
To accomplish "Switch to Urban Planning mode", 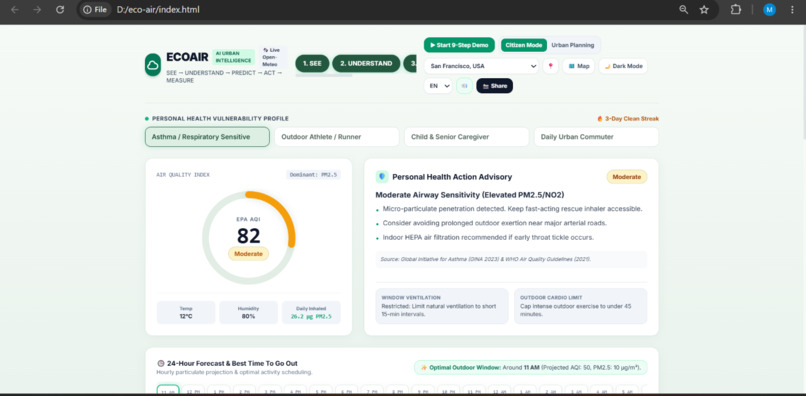I will [573, 45].
